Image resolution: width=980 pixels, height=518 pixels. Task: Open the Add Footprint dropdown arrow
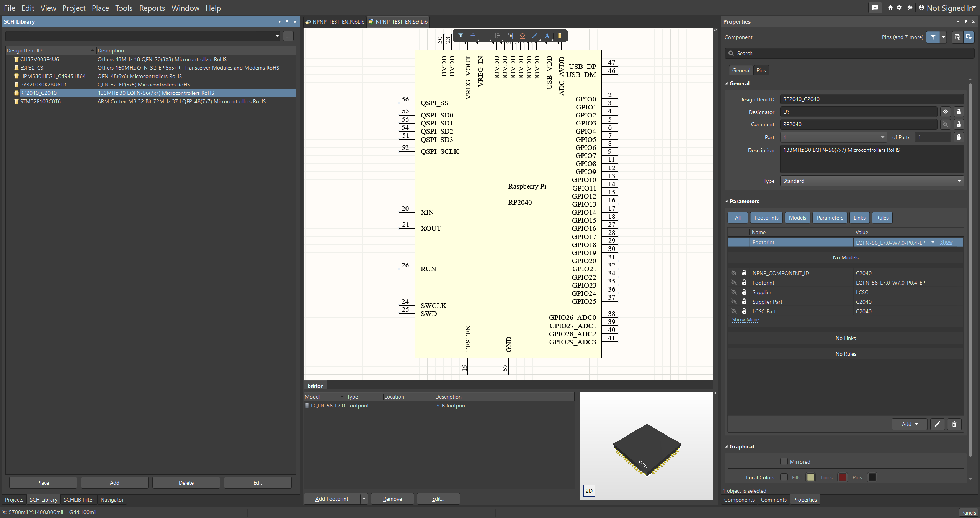coord(364,499)
